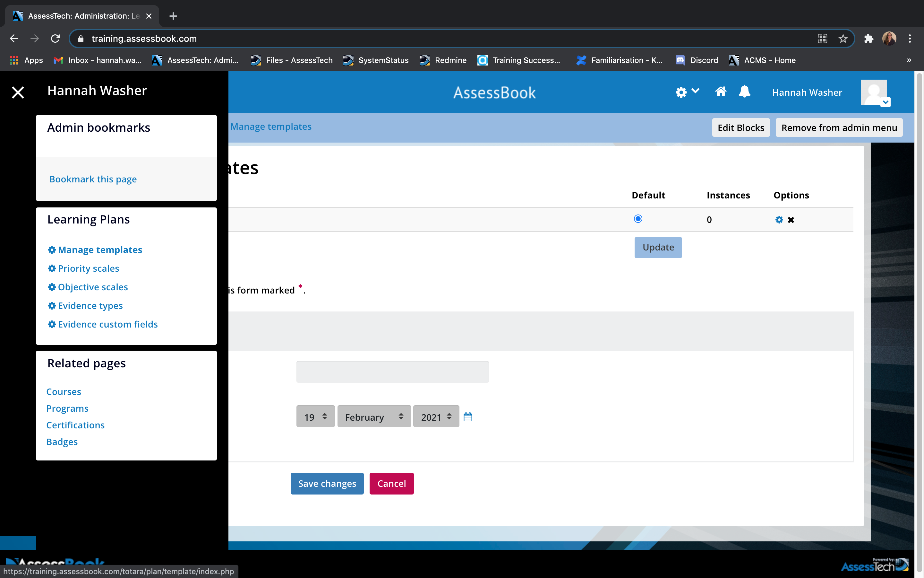Screen dimensions: 924x578
Task: Open the Chrome three-dot menu
Action: tap(910, 39)
